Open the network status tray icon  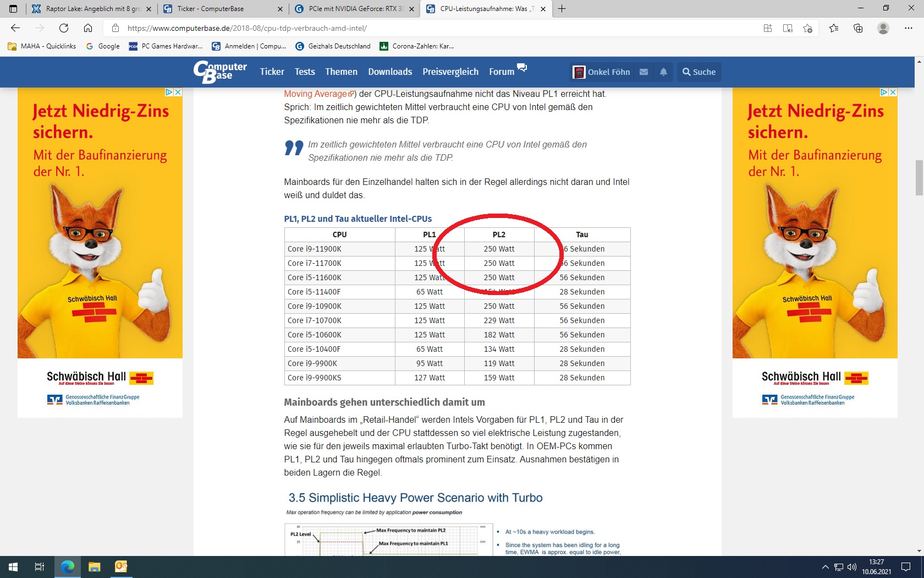[839, 567]
